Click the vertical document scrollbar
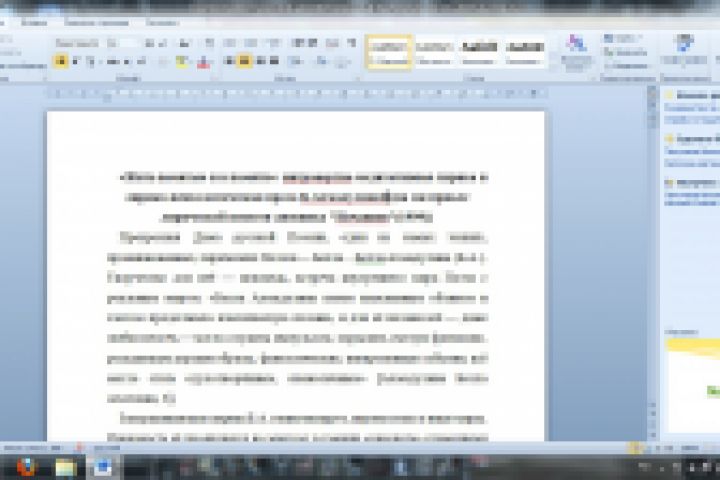Image resolution: width=720 pixels, height=480 pixels. [652, 262]
